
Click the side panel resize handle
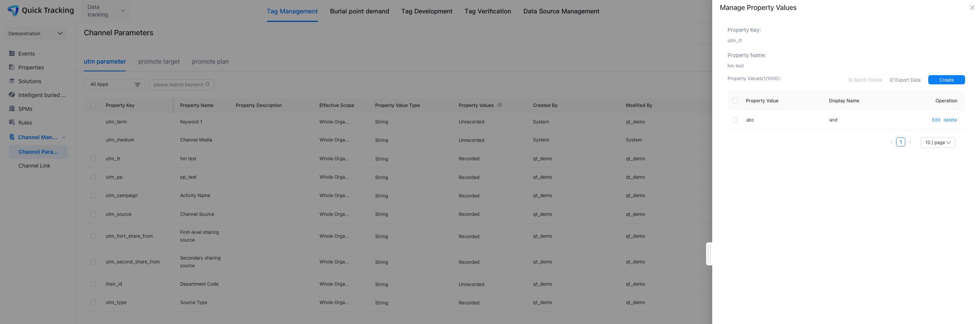click(x=709, y=253)
